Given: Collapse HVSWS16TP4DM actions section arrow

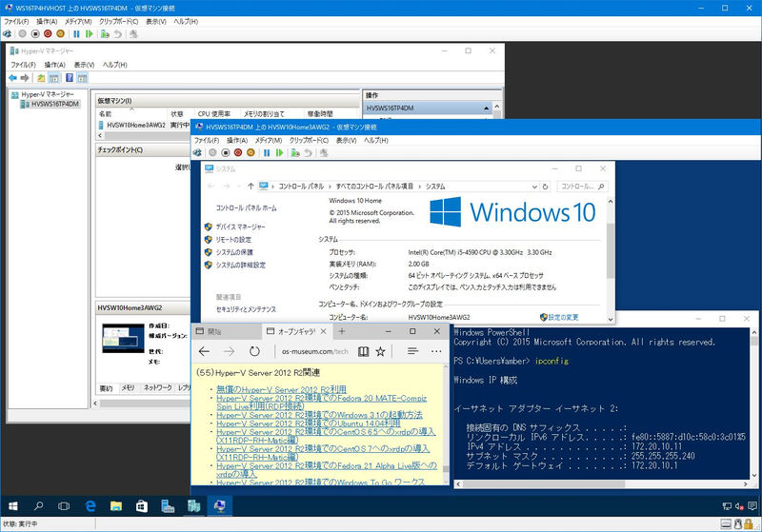Looking at the screenshot, I should [486, 108].
